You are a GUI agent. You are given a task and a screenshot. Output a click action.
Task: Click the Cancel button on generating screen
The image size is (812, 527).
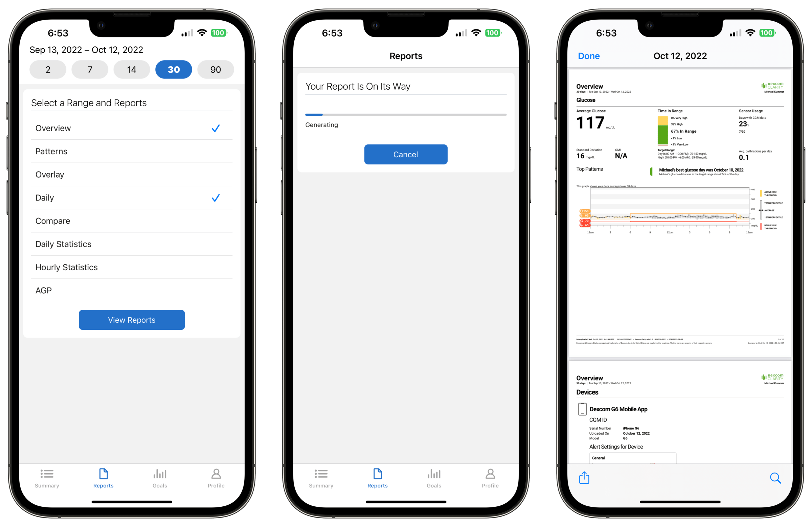[405, 154]
